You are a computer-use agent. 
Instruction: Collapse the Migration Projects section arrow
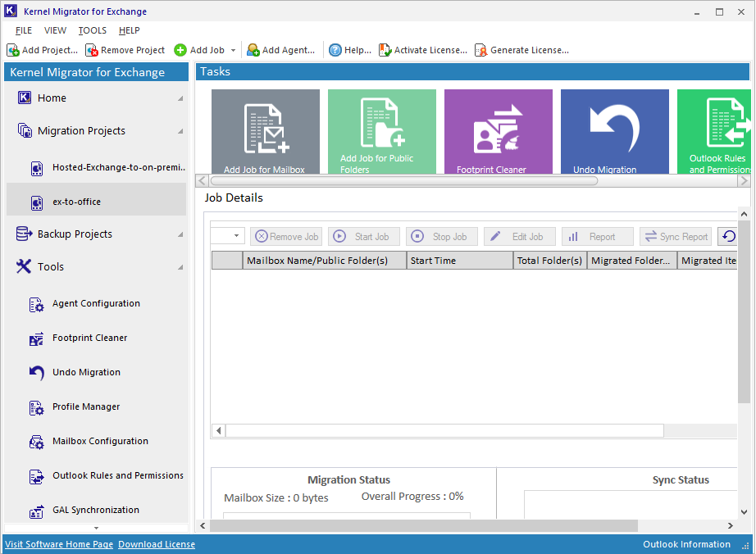180,131
